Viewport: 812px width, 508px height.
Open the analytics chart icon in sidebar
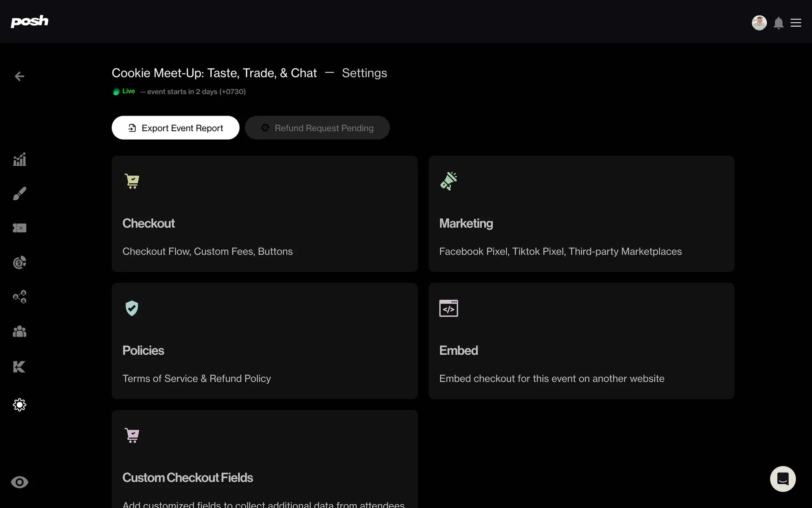(19, 160)
